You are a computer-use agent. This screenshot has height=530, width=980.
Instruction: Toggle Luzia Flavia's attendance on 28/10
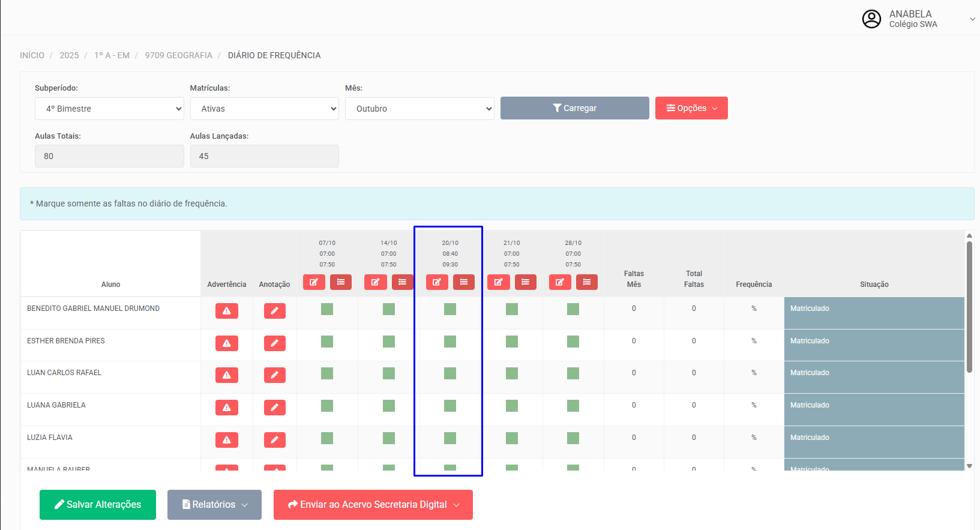point(573,438)
